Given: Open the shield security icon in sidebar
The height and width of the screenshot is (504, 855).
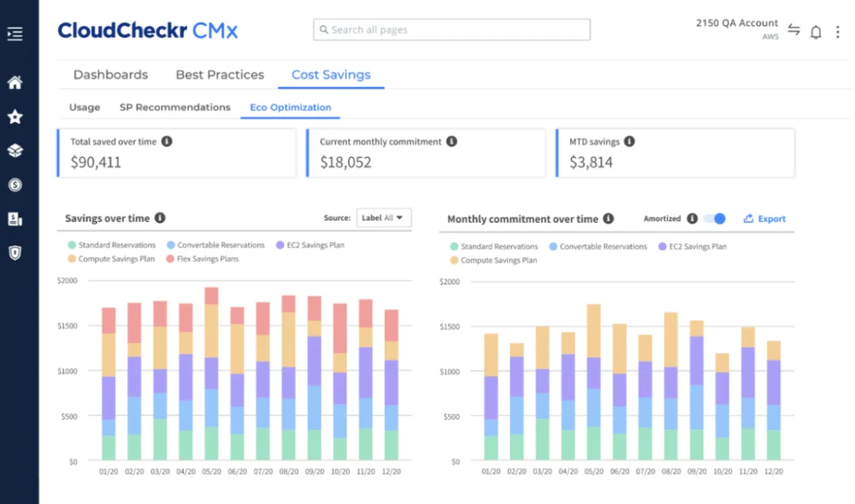Looking at the screenshot, I should (x=14, y=253).
